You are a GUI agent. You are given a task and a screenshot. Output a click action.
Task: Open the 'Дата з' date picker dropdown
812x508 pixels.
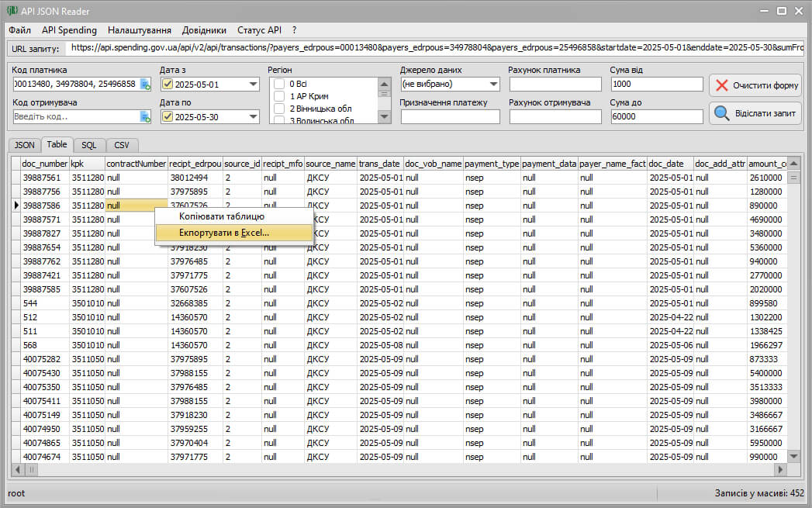coord(253,85)
